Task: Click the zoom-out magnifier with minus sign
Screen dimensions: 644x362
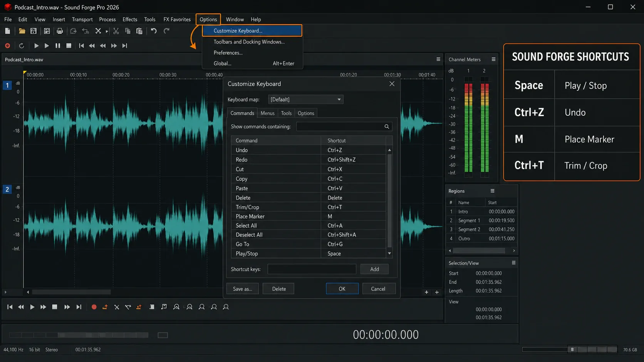Action: click(176, 307)
